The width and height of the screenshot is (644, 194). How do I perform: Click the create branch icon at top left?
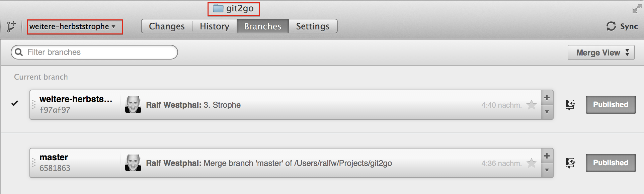11,26
